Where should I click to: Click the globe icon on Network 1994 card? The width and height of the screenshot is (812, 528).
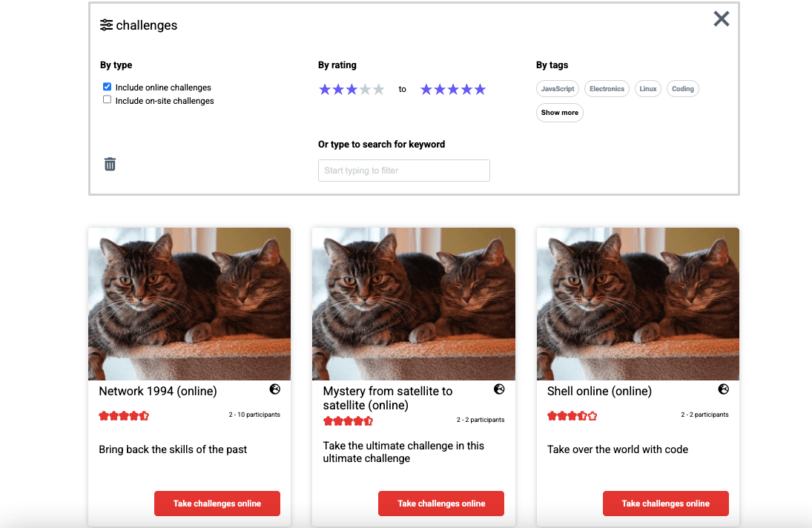click(275, 389)
